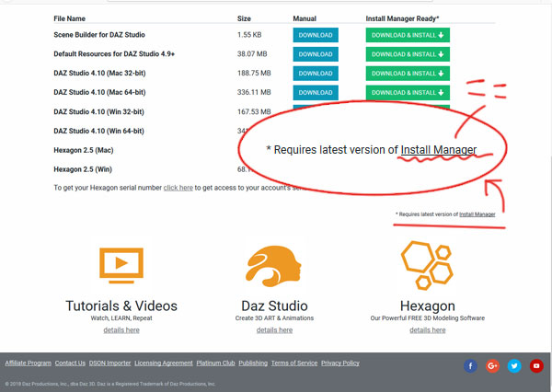Open the Contact Us footer link
This screenshot has width=552, height=392.
[x=70, y=363]
